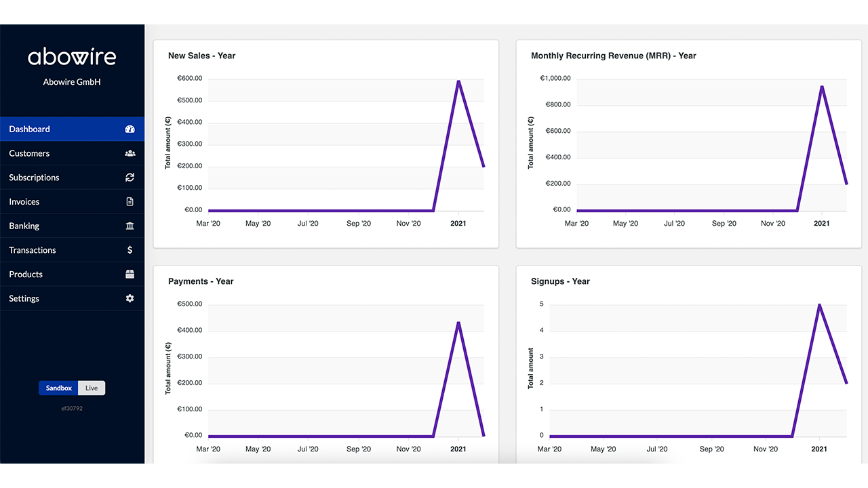This screenshot has height=488, width=868.
Task: Open the Customers menu item
Action: tap(29, 153)
